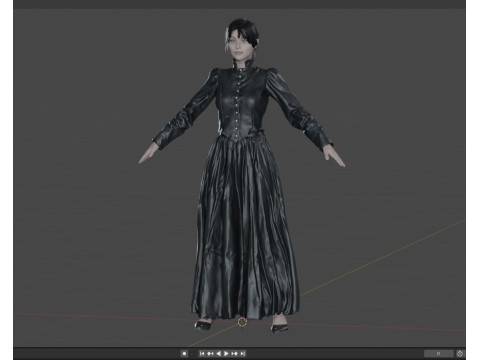This screenshot has width=480, height=360.
Task: Open the auto keying options dropdown
Action: coord(192,354)
